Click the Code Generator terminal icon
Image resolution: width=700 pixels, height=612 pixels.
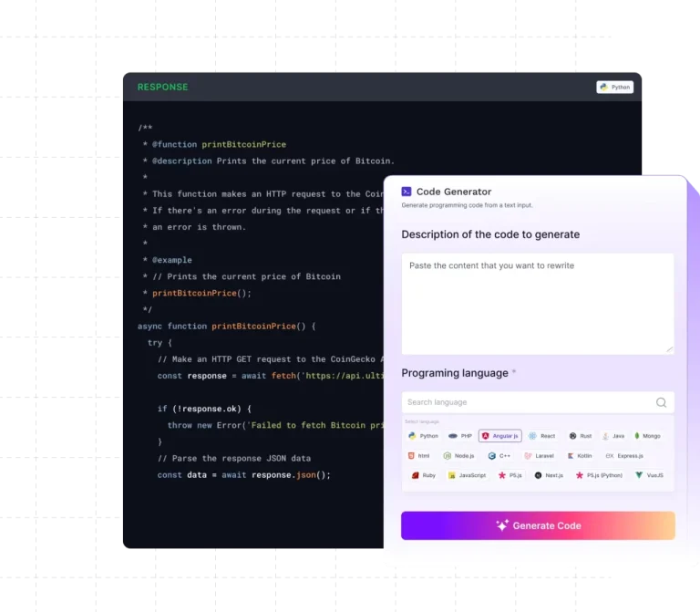click(x=407, y=192)
